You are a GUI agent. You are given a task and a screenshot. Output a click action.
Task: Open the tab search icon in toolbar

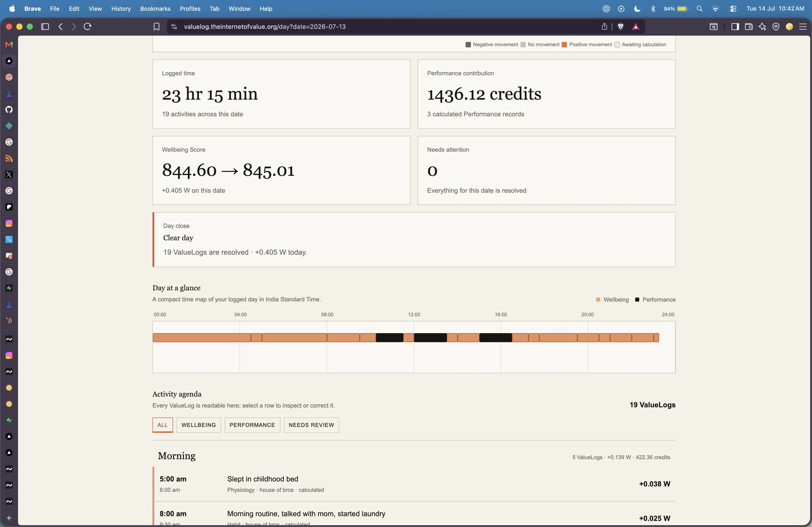pyautogui.click(x=713, y=27)
